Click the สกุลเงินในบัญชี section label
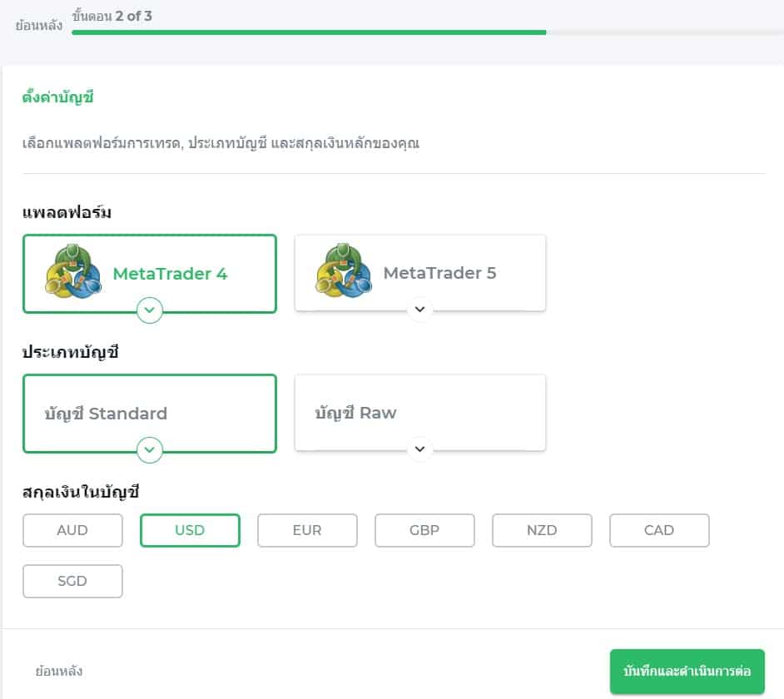 [81, 492]
